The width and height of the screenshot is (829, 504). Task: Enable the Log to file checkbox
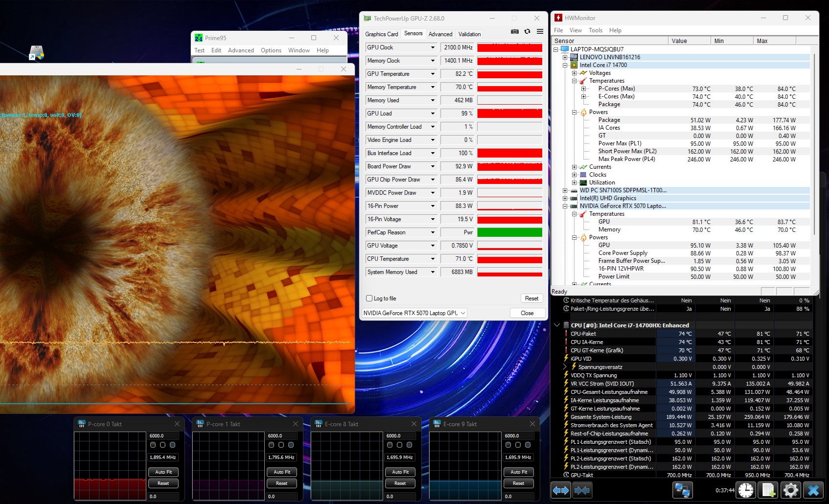pos(369,298)
